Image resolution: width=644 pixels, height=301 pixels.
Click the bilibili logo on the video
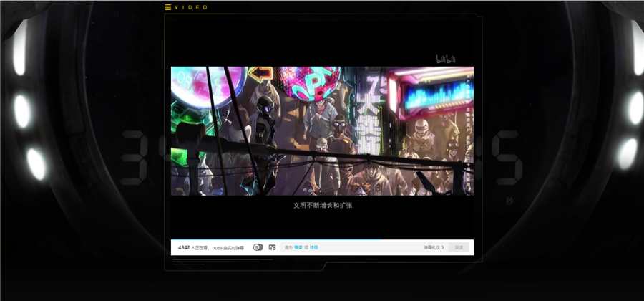click(446, 59)
